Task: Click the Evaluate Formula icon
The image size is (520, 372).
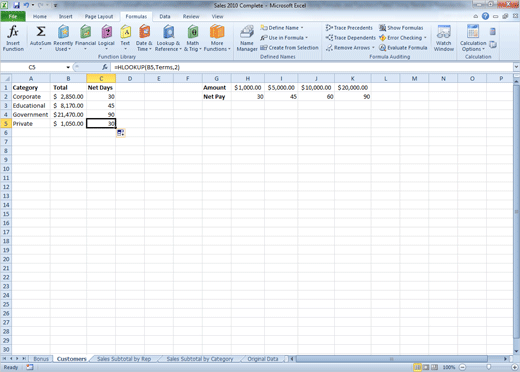Action: [383, 48]
